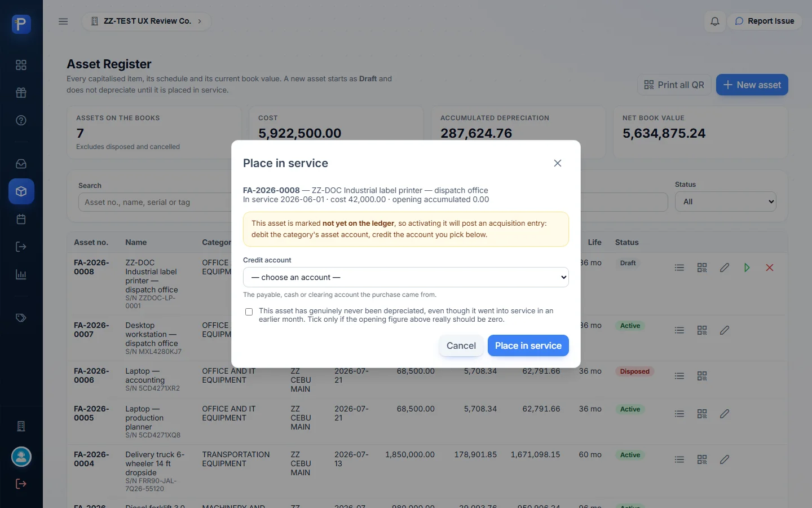Click the Delivery truck 6-wheeler asset name
812x508 pixels.
pos(155,463)
